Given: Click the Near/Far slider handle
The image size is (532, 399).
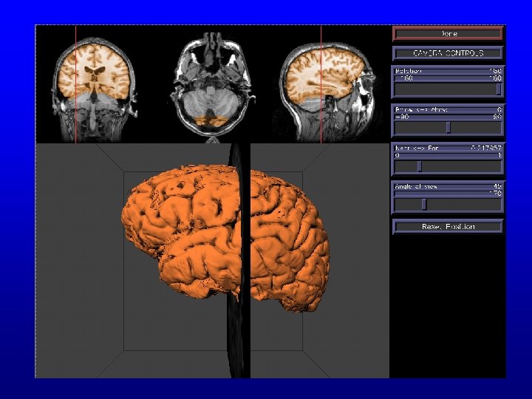Looking at the screenshot, I should 419,166.
